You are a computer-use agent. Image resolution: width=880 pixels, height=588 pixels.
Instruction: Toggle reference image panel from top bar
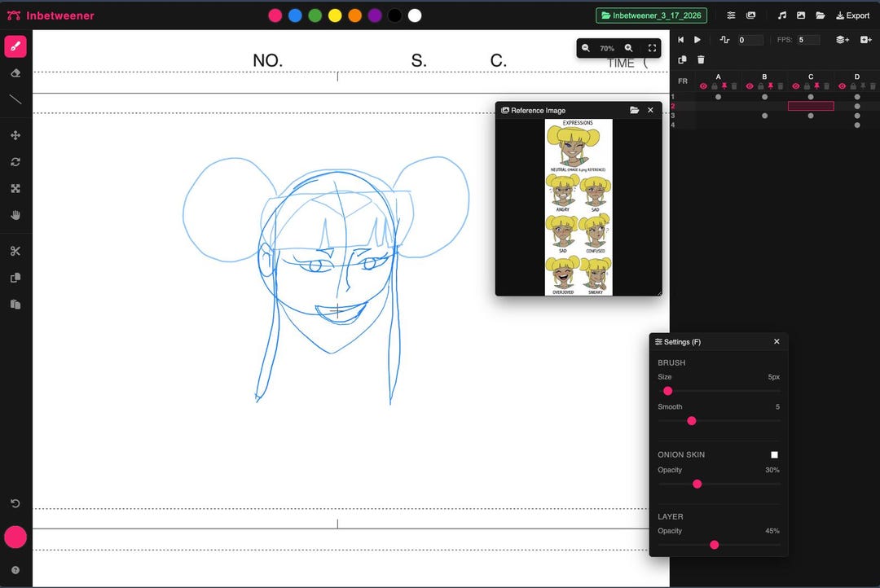(751, 15)
